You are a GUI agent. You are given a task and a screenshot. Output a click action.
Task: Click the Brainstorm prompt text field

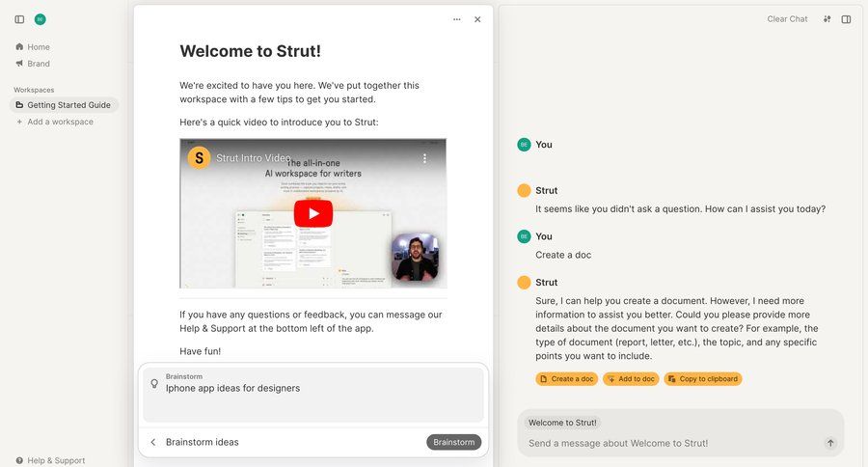(313, 395)
